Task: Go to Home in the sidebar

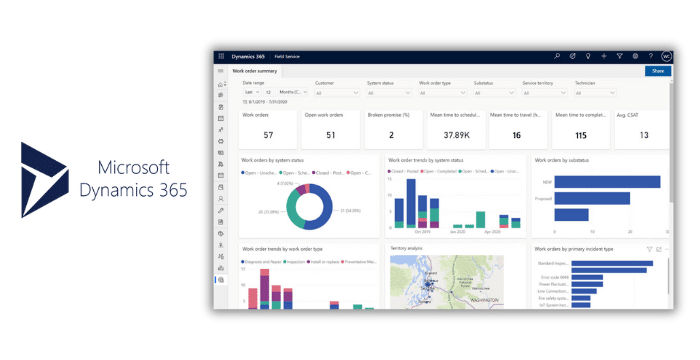Action: [x=220, y=84]
